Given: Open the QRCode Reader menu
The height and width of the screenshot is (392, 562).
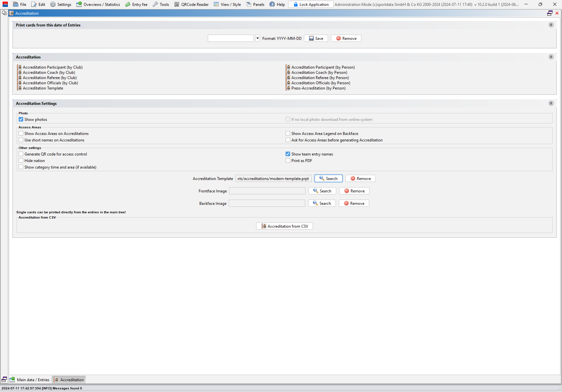Looking at the screenshot, I should click(x=191, y=4).
